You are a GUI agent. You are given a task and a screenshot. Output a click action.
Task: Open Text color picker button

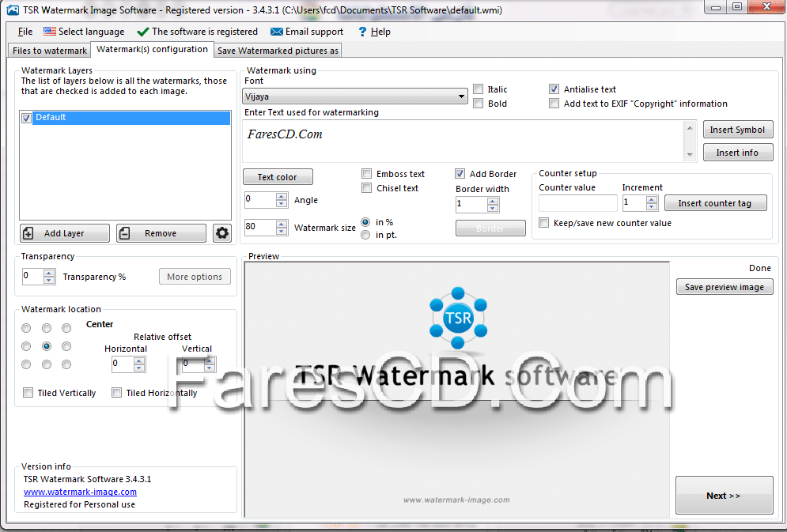(x=278, y=177)
